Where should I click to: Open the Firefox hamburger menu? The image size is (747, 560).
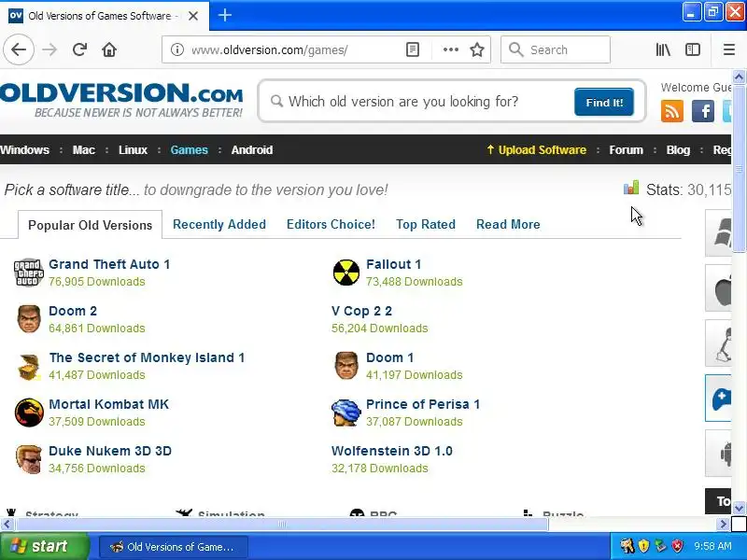coord(729,49)
